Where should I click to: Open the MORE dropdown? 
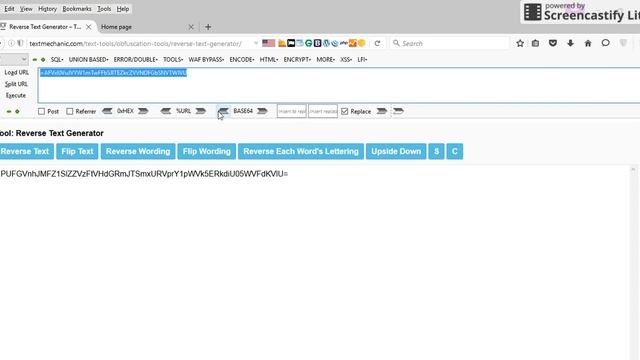click(x=326, y=60)
